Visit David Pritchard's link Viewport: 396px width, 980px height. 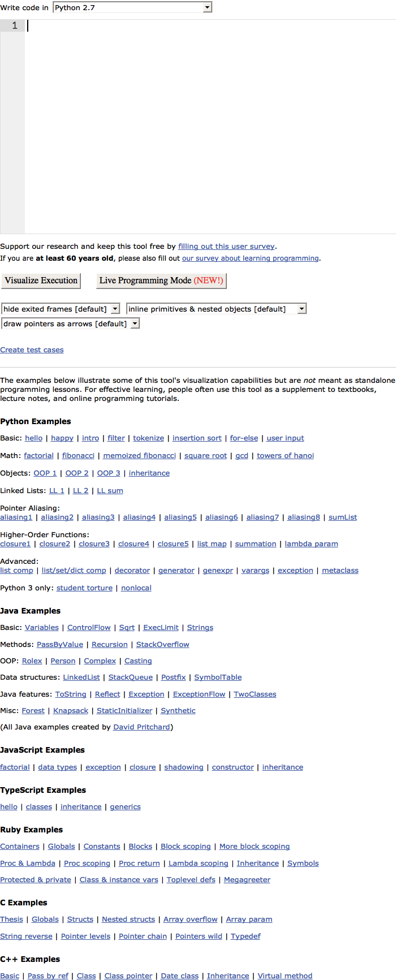(x=141, y=727)
